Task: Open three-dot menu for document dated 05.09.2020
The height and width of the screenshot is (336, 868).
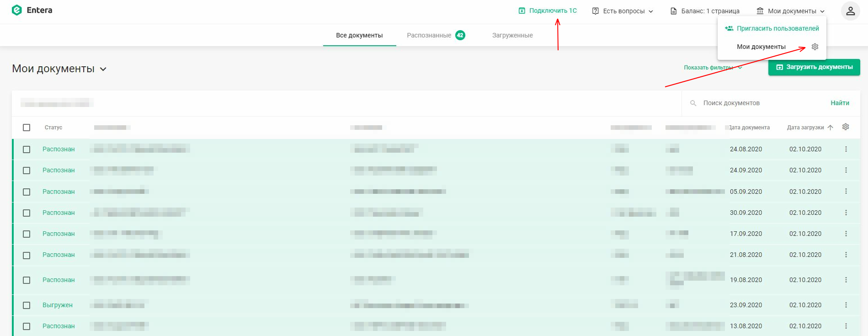Action: pos(846,191)
